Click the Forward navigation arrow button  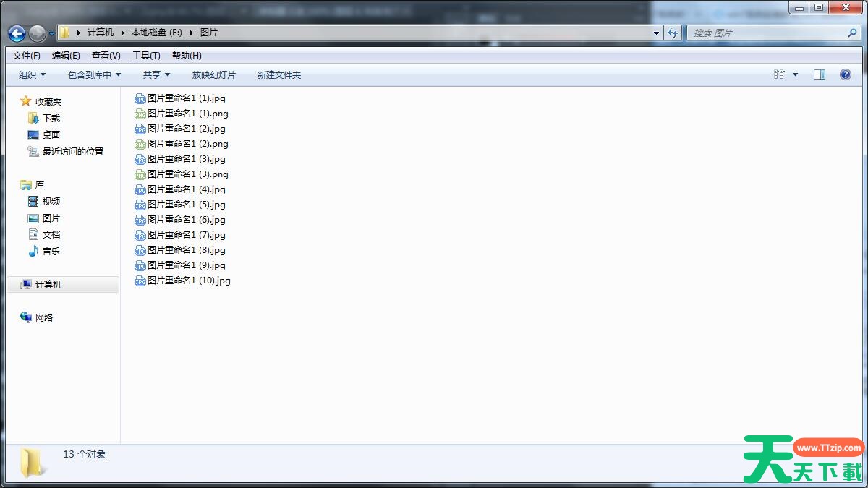tap(37, 33)
